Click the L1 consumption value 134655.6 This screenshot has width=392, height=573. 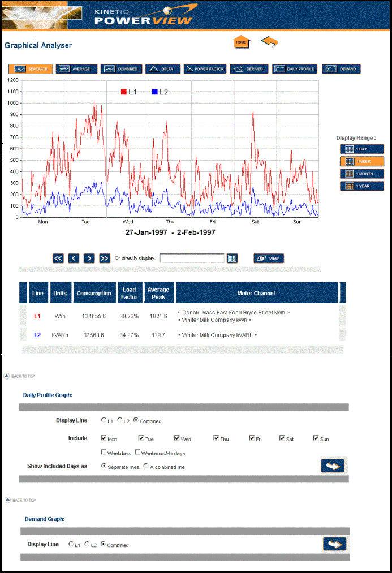(94, 316)
